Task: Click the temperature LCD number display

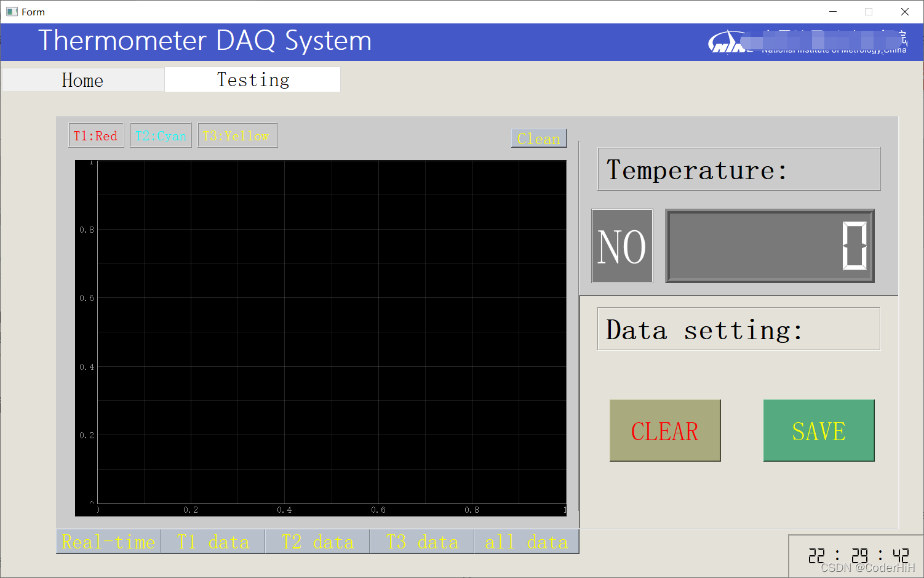Action: point(770,246)
